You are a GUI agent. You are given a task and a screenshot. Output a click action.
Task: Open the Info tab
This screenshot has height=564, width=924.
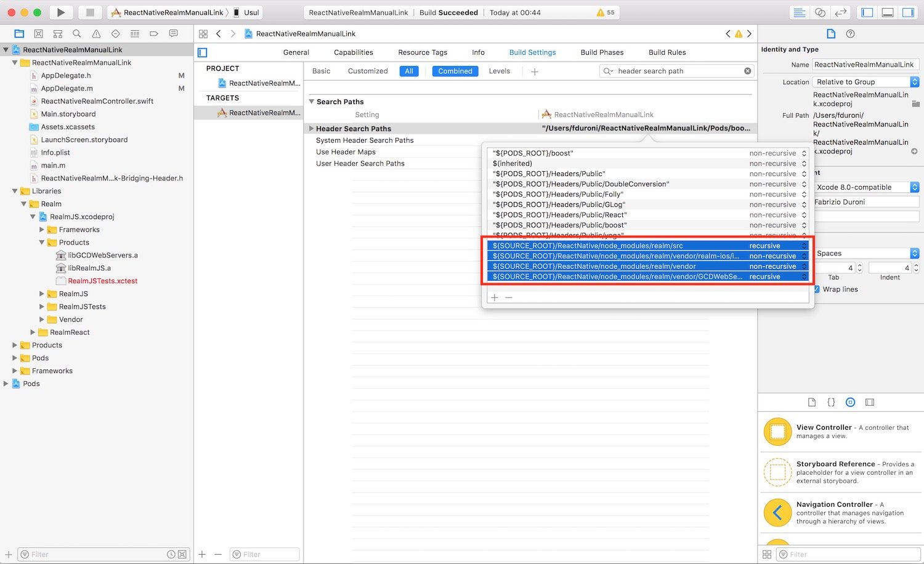479,52
